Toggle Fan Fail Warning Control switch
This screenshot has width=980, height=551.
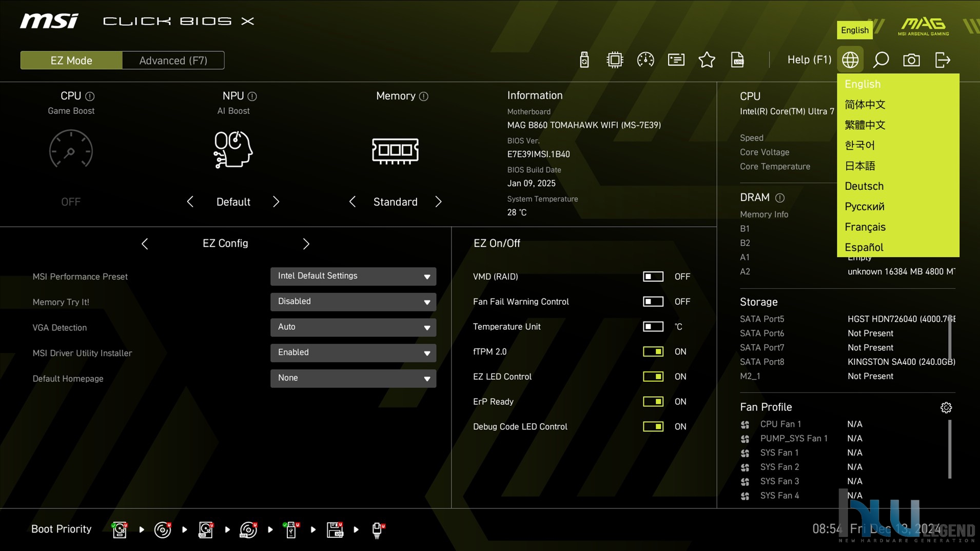[x=653, y=302]
